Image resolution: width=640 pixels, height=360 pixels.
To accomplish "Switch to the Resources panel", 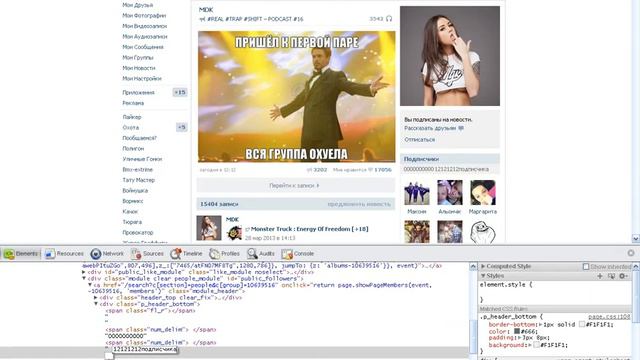I will [64, 253].
